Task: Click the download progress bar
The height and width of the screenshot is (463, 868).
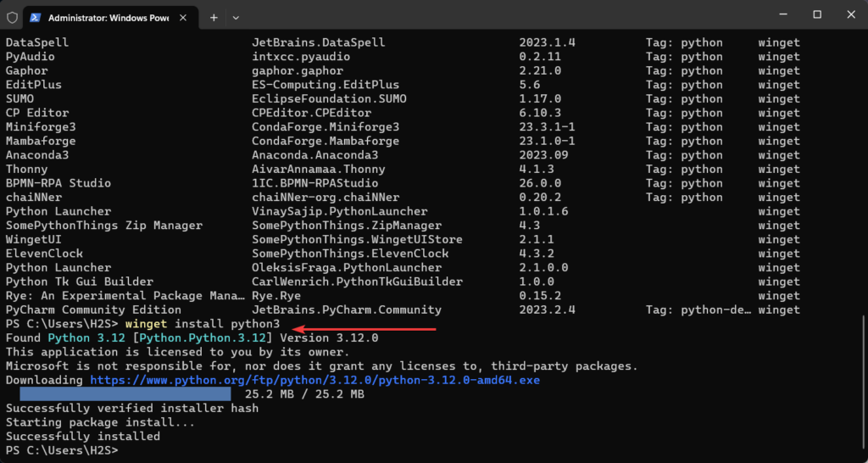Action: [x=125, y=394]
